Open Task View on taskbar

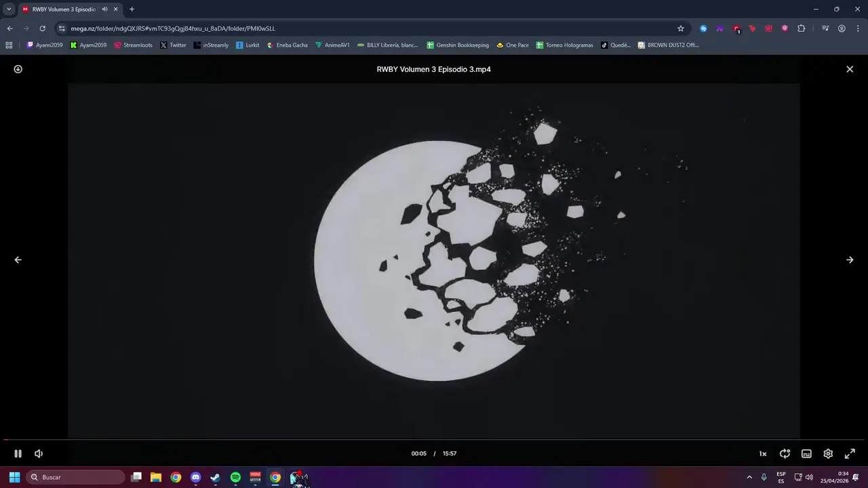(x=136, y=477)
